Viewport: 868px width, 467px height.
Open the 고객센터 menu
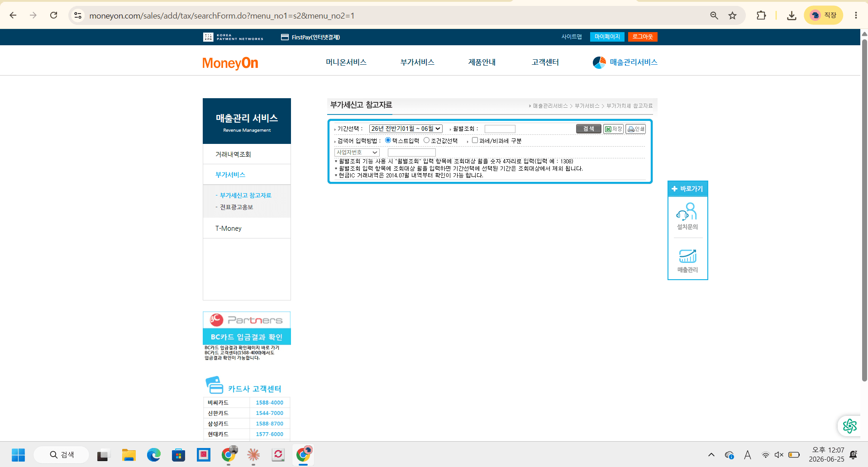point(545,62)
